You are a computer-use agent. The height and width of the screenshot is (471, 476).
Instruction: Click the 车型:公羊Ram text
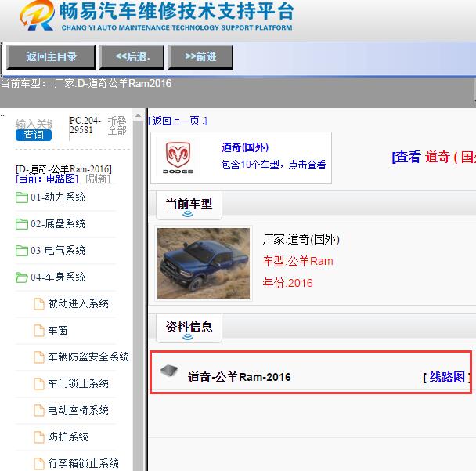297,261
